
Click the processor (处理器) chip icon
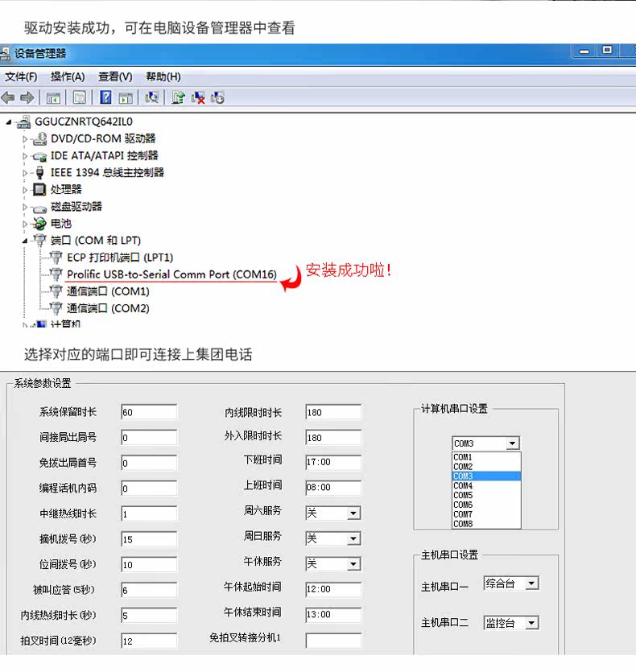click(39, 189)
